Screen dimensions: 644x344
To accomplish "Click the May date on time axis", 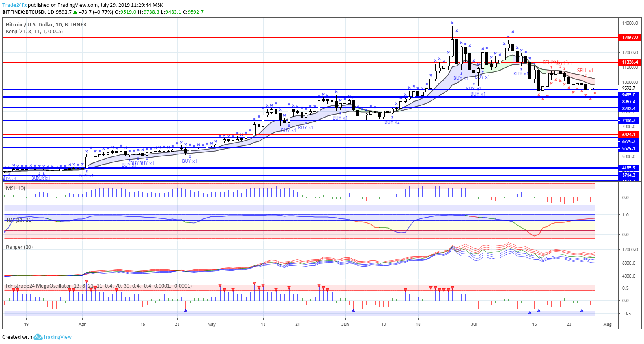I will (x=211, y=324).
